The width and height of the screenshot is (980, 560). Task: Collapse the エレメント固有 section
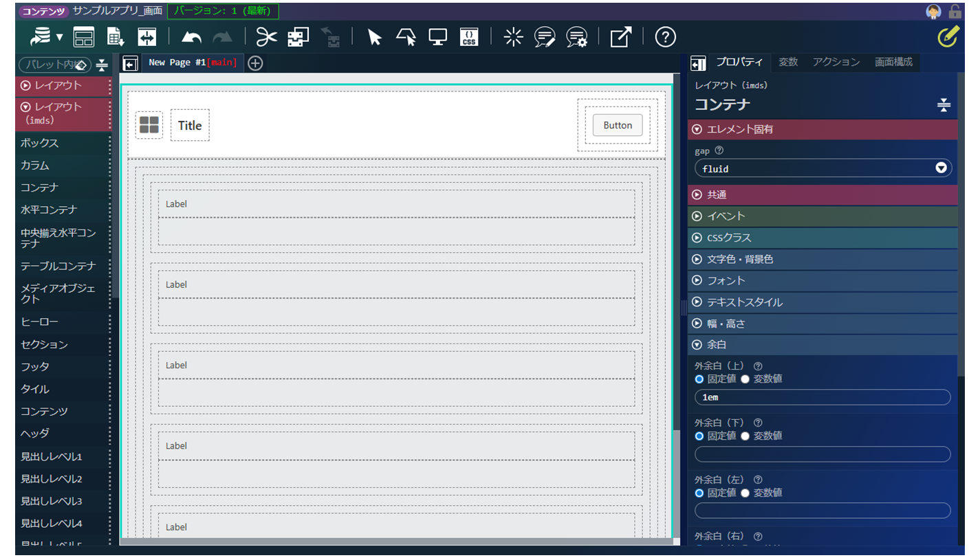tap(823, 129)
